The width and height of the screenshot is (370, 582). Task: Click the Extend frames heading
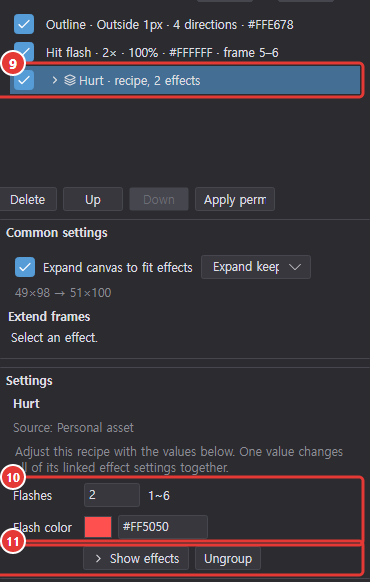point(49,317)
